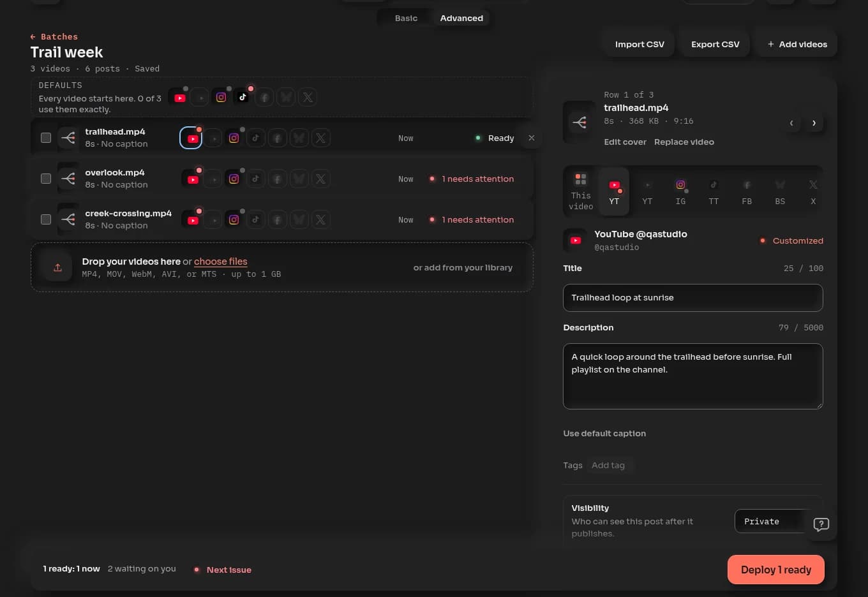Toggle TikTok icon in Defaults row
Screen dimensions: 868x597
[243, 98]
